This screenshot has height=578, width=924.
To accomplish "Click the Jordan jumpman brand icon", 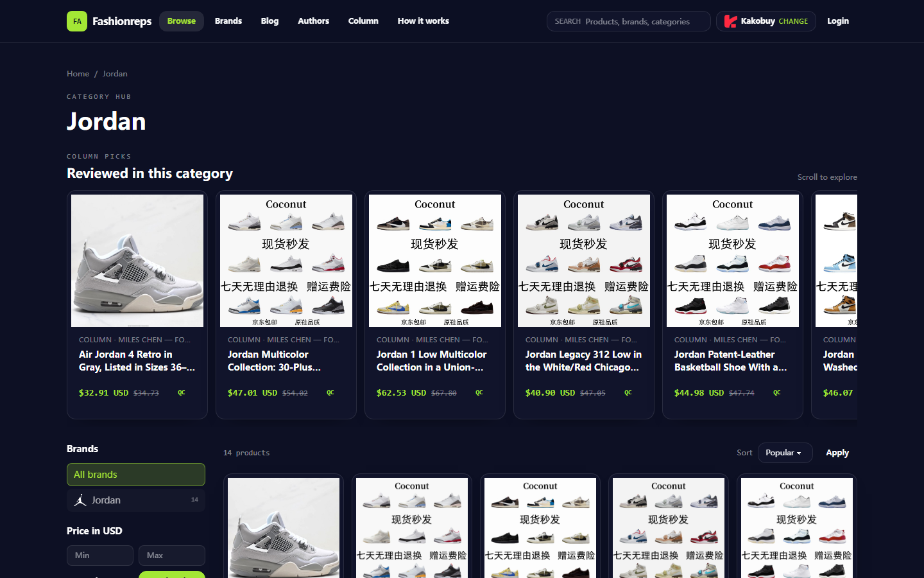I will (80, 500).
